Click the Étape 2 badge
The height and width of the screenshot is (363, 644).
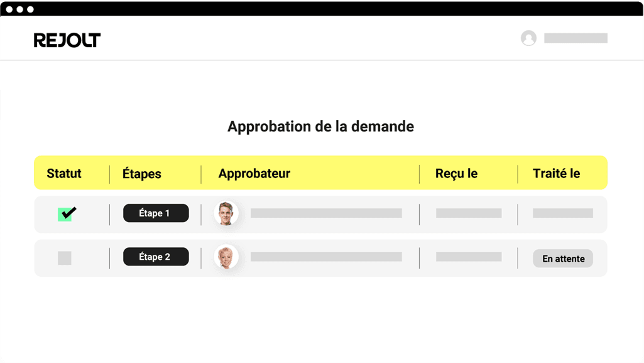click(156, 257)
